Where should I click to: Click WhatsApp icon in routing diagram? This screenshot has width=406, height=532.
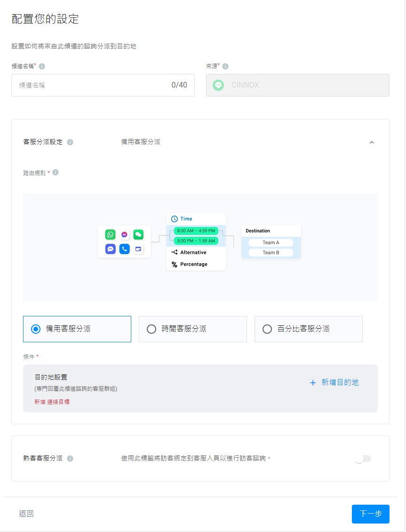(x=111, y=234)
